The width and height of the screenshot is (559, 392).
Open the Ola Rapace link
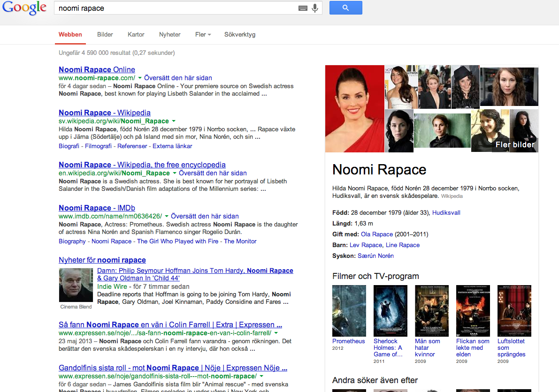pos(377,234)
